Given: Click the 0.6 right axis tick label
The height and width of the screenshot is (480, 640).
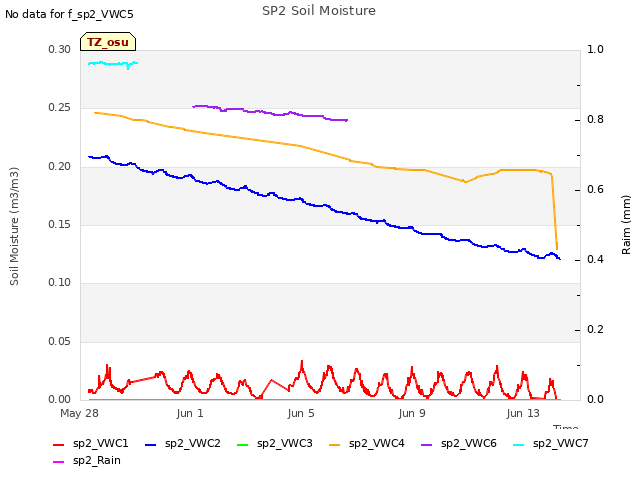Looking at the screenshot, I should click(x=595, y=189).
